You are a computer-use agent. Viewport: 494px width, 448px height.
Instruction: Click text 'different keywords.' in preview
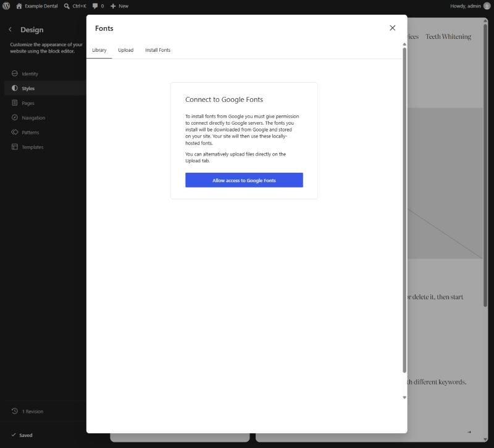tap(440, 382)
